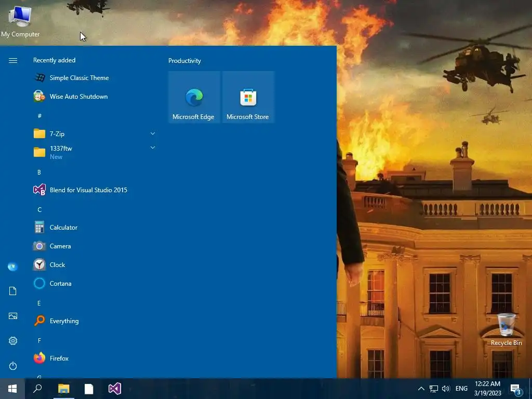The image size is (532, 399).
Task: Open the volume tray icon
Action: click(446, 389)
